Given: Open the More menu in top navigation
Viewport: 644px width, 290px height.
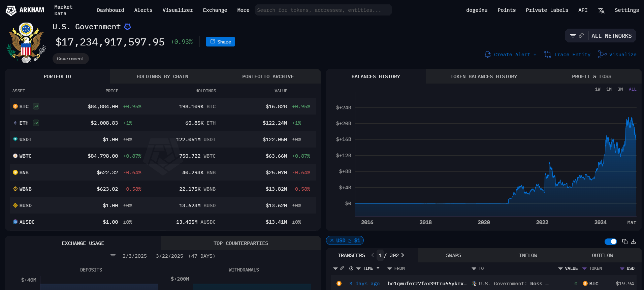Looking at the screenshot, I should point(243,10).
